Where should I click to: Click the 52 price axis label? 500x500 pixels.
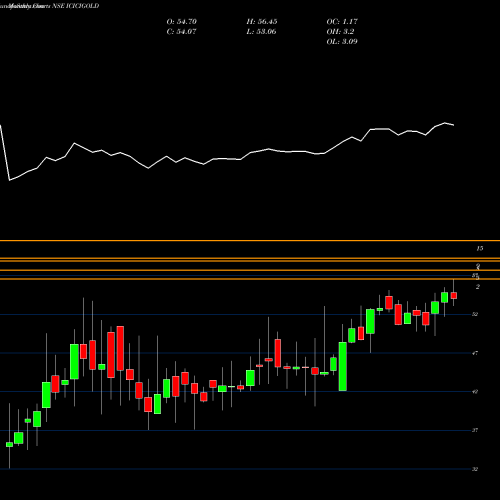click(475, 314)
